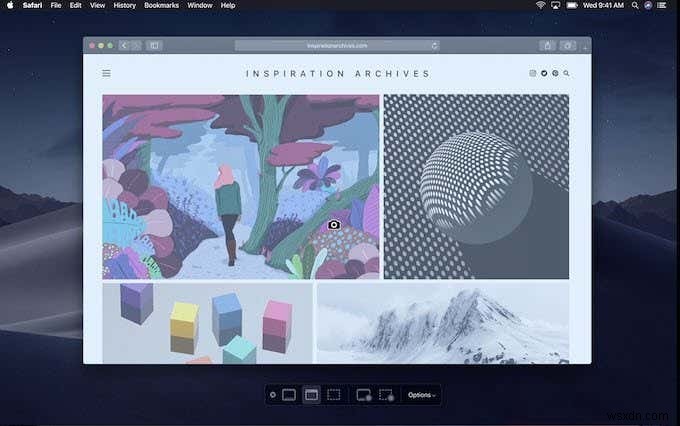The width and height of the screenshot is (680, 426).
Task: Close the screenshot toolbar with X button
Action: pyautogui.click(x=272, y=395)
